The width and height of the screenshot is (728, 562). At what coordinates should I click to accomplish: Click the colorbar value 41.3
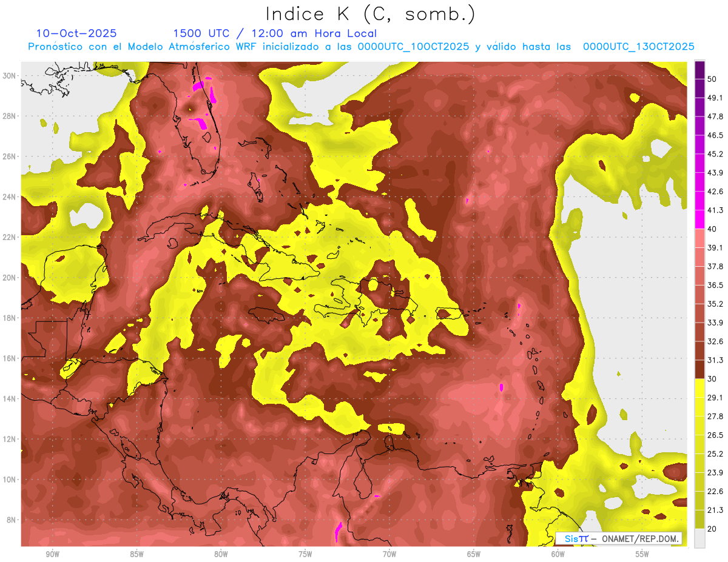(715, 210)
